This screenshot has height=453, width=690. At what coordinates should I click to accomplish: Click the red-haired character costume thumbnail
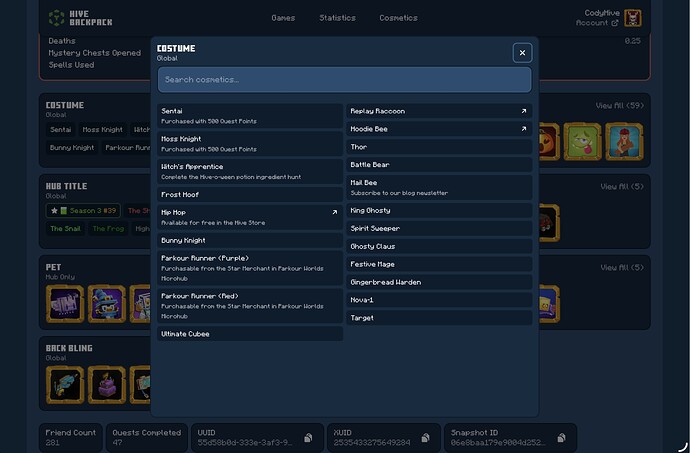pyautogui.click(x=624, y=142)
